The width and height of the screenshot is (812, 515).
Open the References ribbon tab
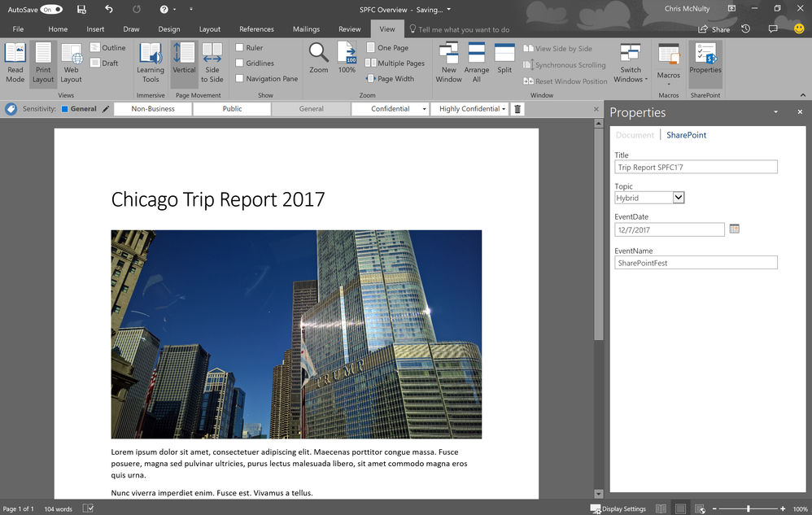[256, 29]
